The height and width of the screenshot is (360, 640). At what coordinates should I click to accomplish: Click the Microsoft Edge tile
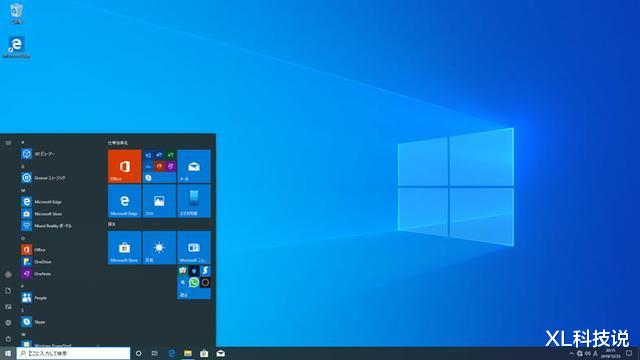124,201
